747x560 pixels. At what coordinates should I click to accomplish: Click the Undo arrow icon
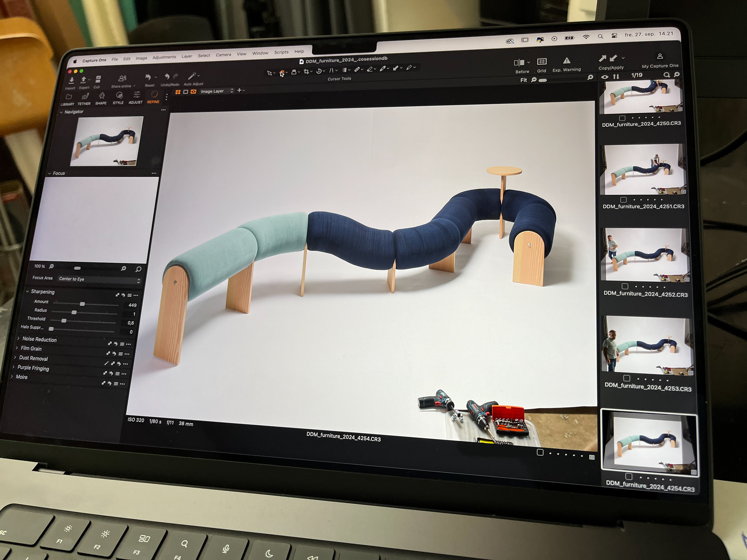[x=167, y=77]
